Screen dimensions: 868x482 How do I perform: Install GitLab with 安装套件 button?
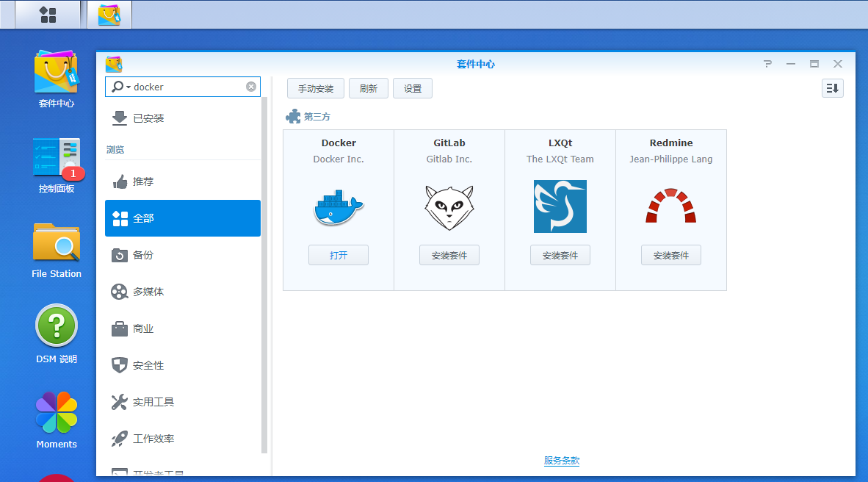pyautogui.click(x=449, y=255)
